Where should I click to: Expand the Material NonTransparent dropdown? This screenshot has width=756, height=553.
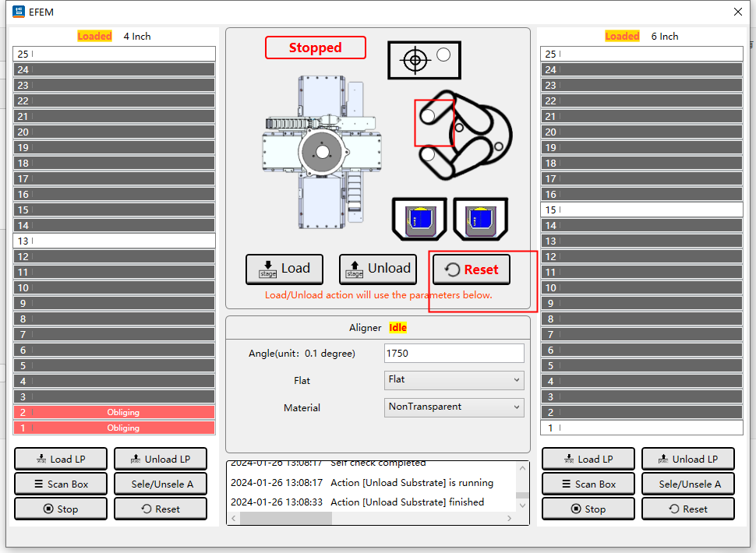point(454,407)
